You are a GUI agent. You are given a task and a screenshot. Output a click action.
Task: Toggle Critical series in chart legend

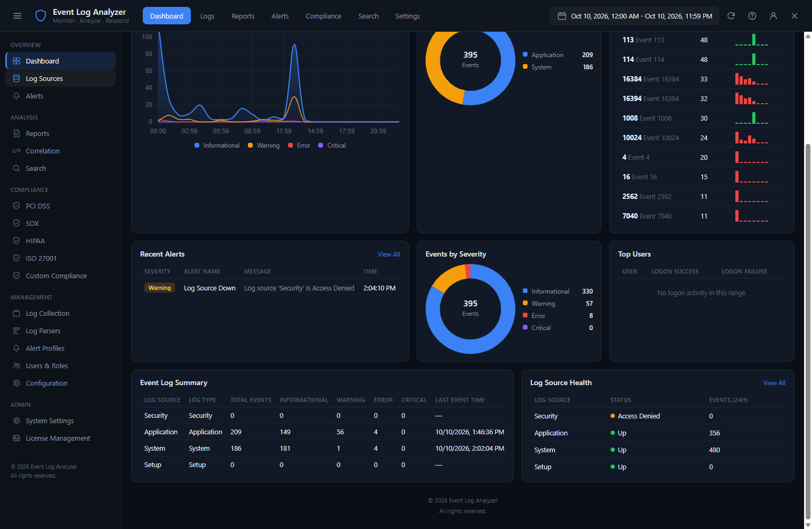click(332, 145)
